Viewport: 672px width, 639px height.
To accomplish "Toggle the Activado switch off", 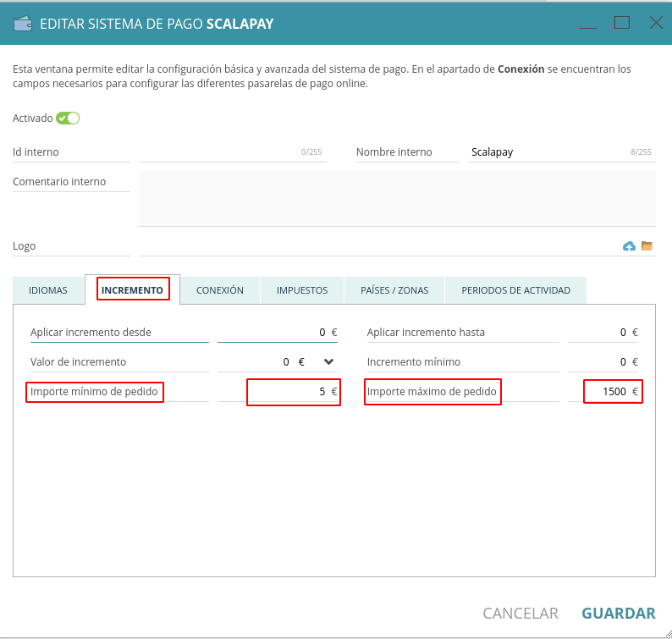I will pos(68,118).
